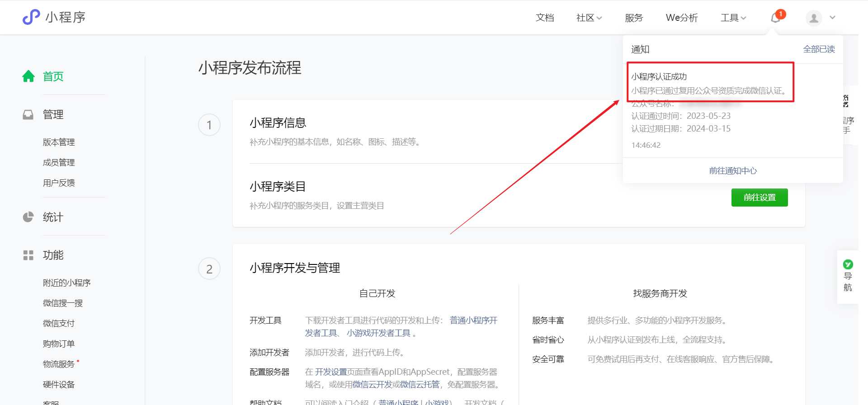Viewport: 868px width, 405px height.
Task: Open the 服务 top menu
Action: 634,18
